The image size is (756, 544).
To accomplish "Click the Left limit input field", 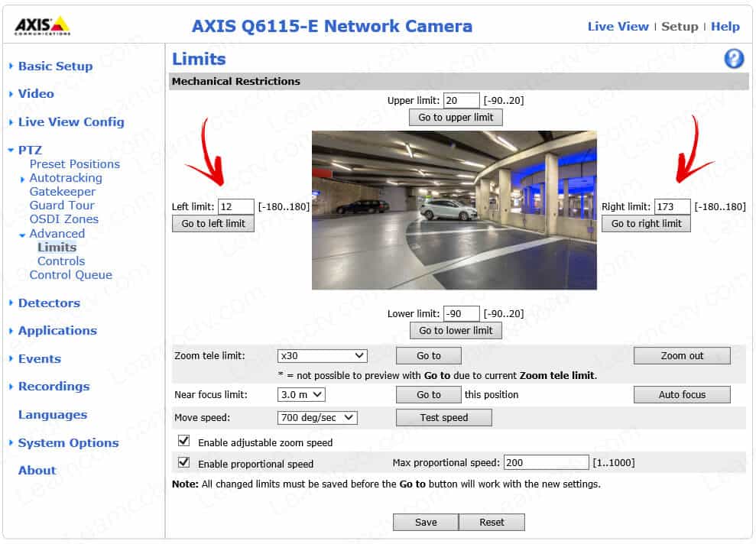I will [x=235, y=206].
